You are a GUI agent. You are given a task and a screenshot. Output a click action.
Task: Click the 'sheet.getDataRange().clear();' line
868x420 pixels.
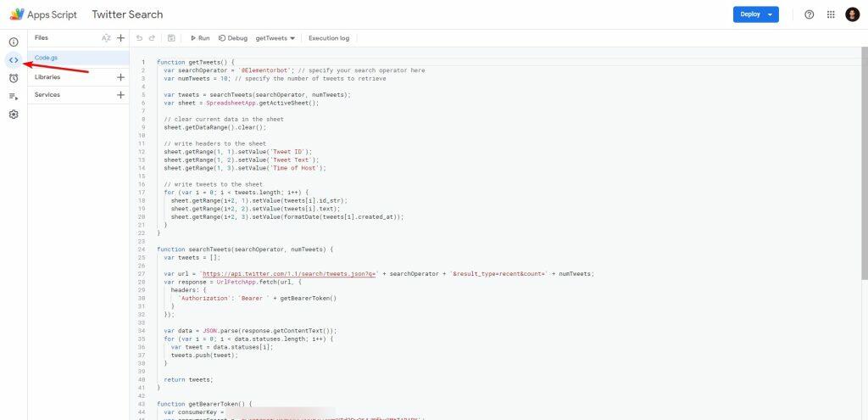(x=215, y=127)
